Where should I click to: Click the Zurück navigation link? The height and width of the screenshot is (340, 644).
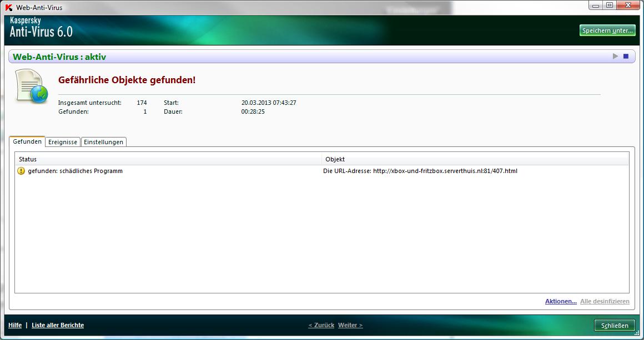[x=321, y=325]
